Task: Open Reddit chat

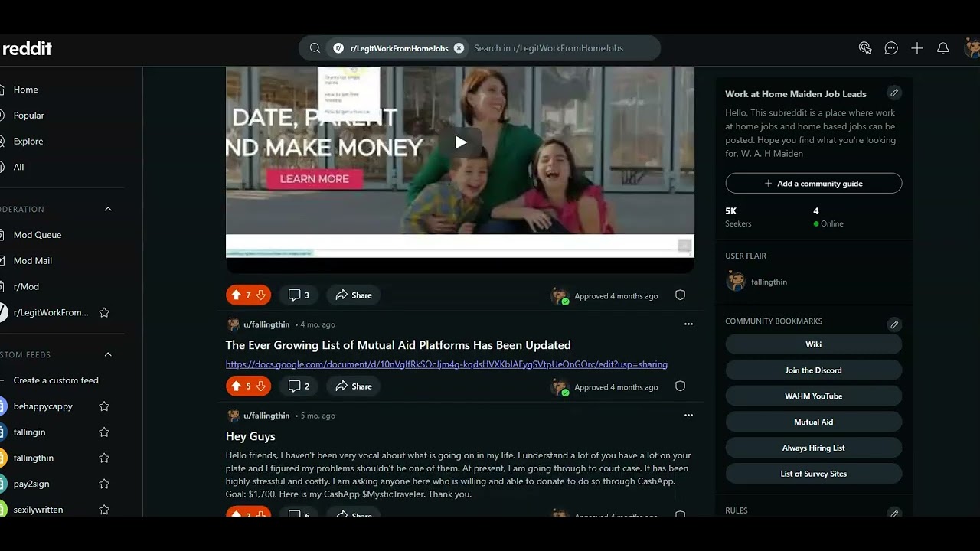Action: [891, 48]
